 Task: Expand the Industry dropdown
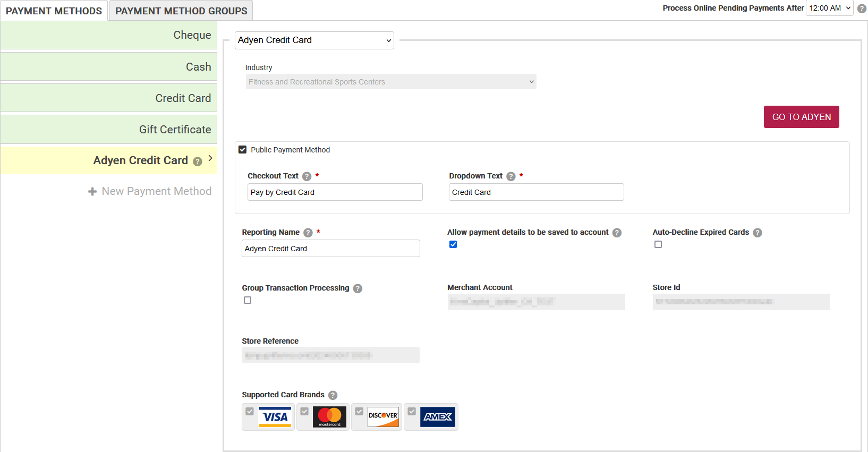pos(390,82)
